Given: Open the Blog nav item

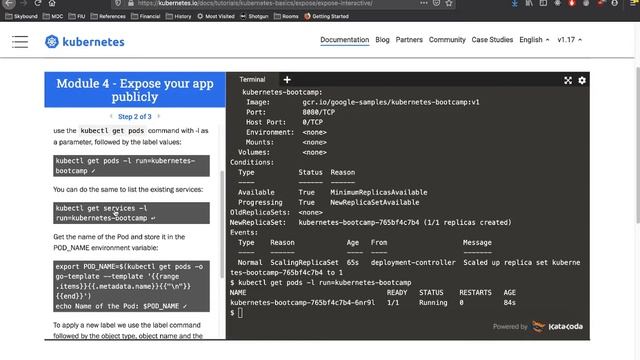Looking at the screenshot, I should click(x=382, y=40).
